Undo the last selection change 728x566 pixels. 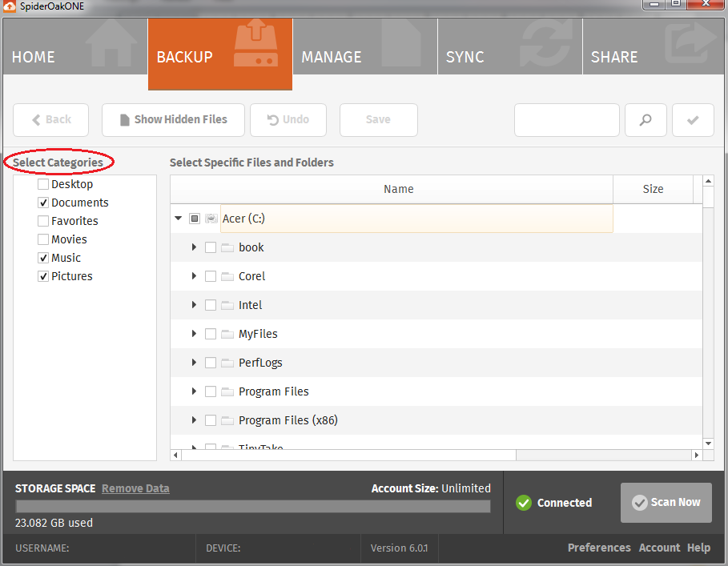[288, 120]
